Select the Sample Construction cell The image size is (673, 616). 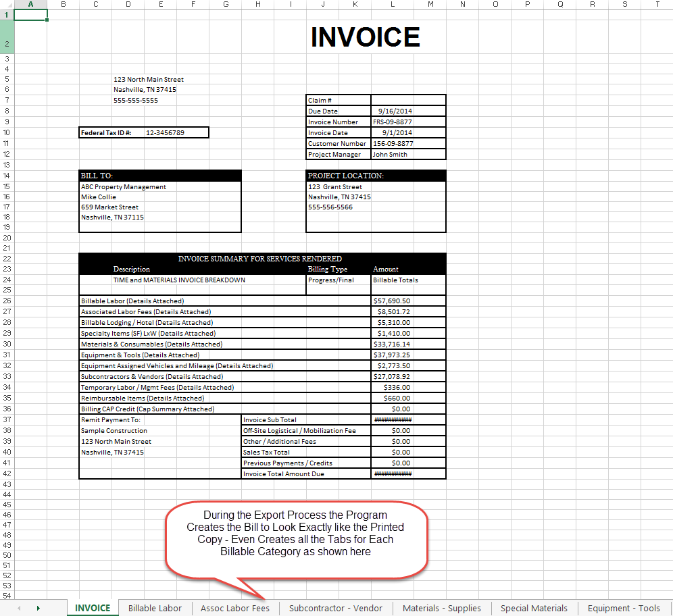114,430
